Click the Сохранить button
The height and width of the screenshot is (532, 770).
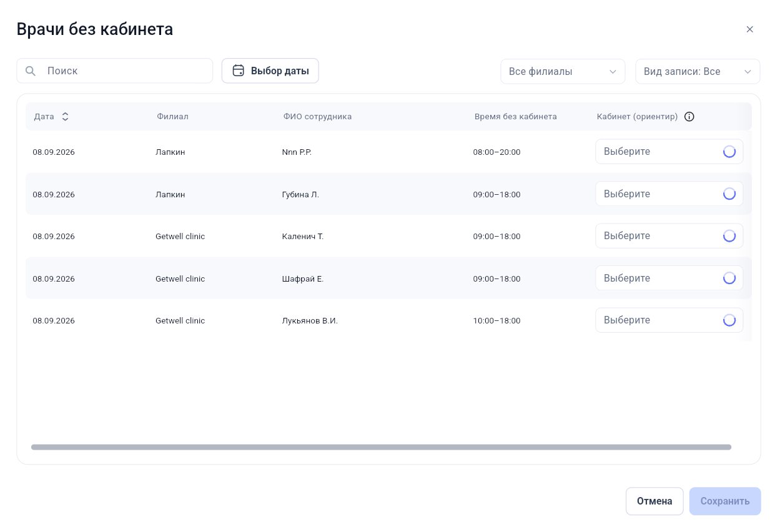(725, 501)
